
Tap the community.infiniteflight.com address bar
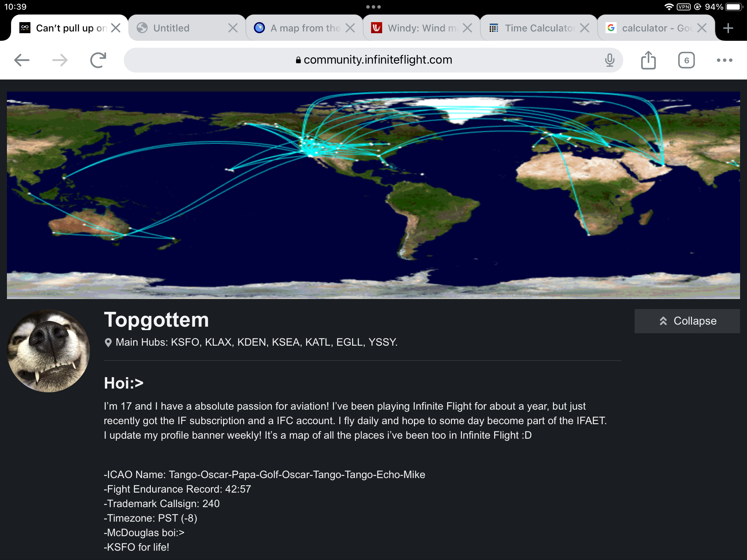pyautogui.click(x=373, y=60)
